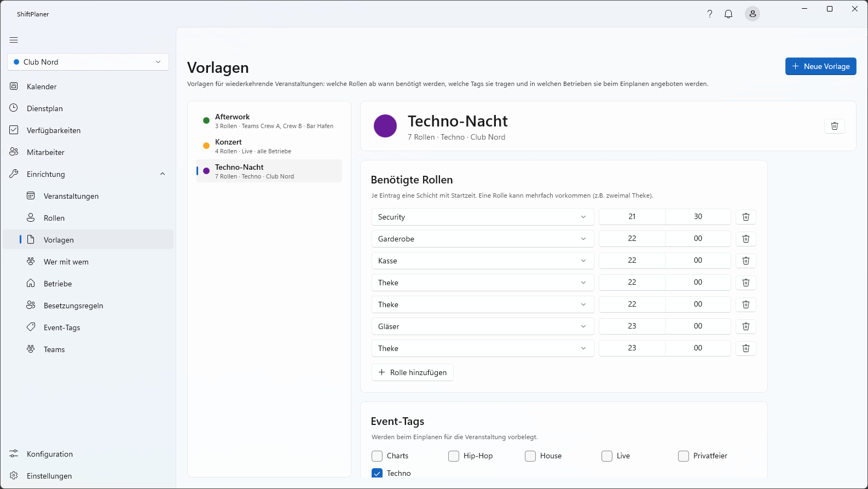
Task: Delete the Gläser role row
Action: pos(746,326)
